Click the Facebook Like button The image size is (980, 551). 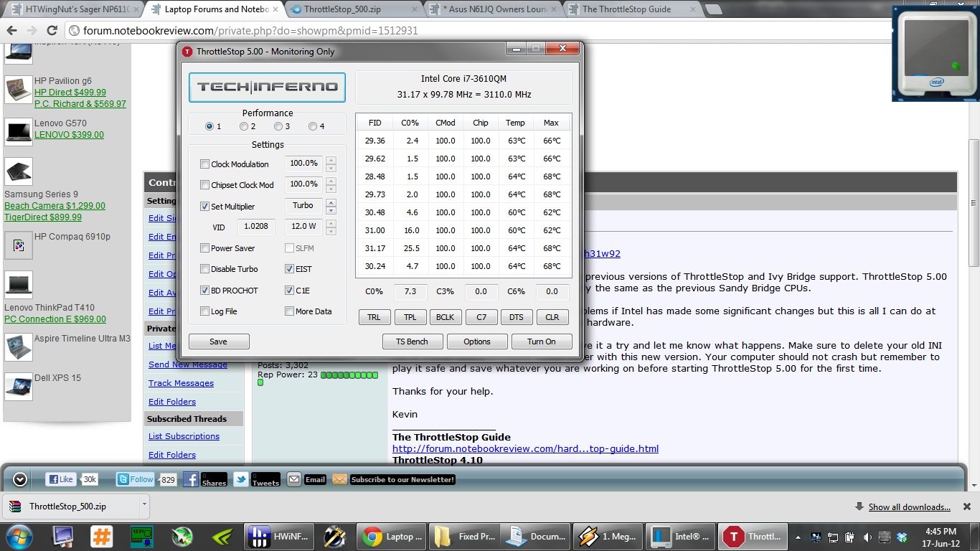click(61, 479)
